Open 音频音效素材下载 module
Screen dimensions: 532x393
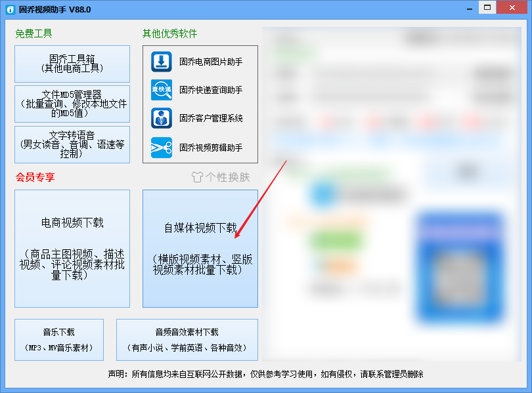(x=187, y=339)
